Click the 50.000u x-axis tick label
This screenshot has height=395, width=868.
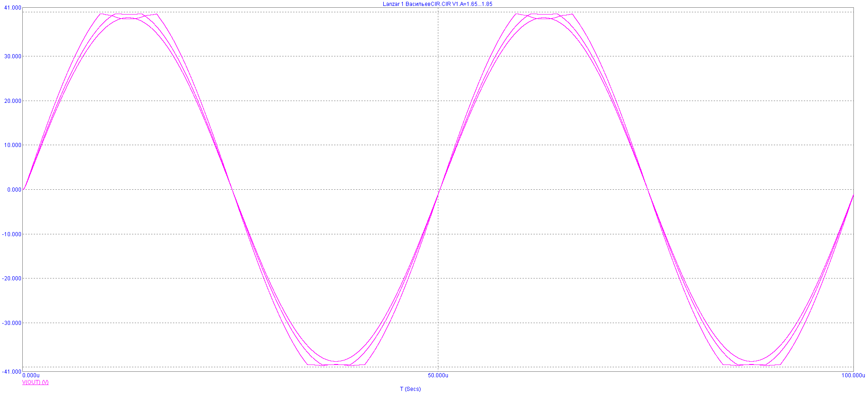pos(438,375)
